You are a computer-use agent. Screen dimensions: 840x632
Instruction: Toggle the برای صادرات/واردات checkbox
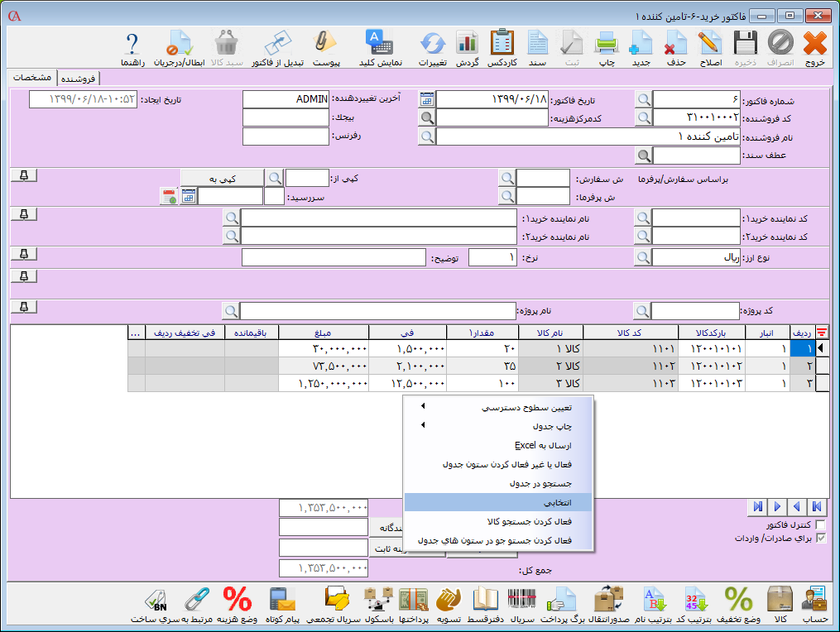click(x=821, y=538)
